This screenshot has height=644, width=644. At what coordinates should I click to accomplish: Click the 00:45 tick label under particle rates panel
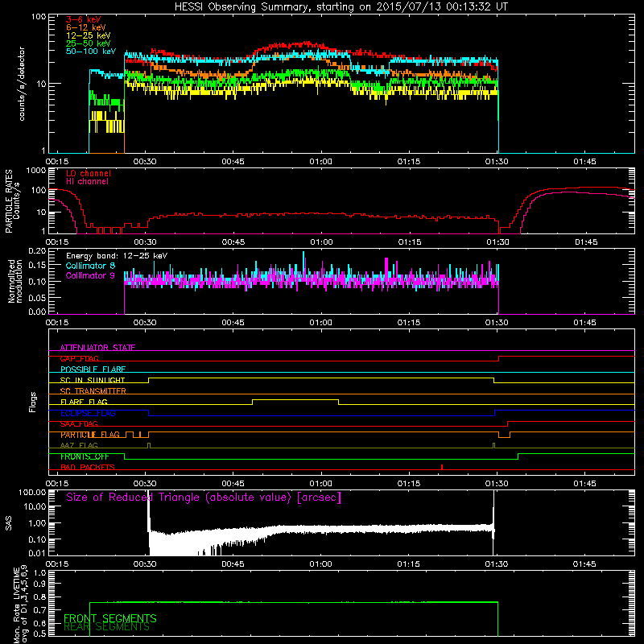[233, 242]
